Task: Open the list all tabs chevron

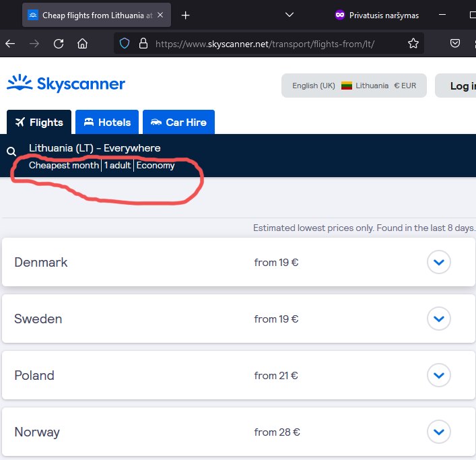Action: [x=290, y=15]
